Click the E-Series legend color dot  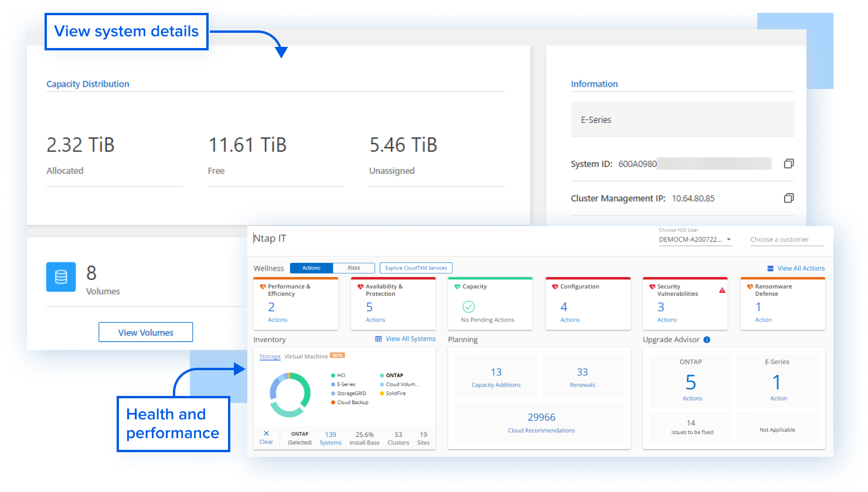[333, 384]
